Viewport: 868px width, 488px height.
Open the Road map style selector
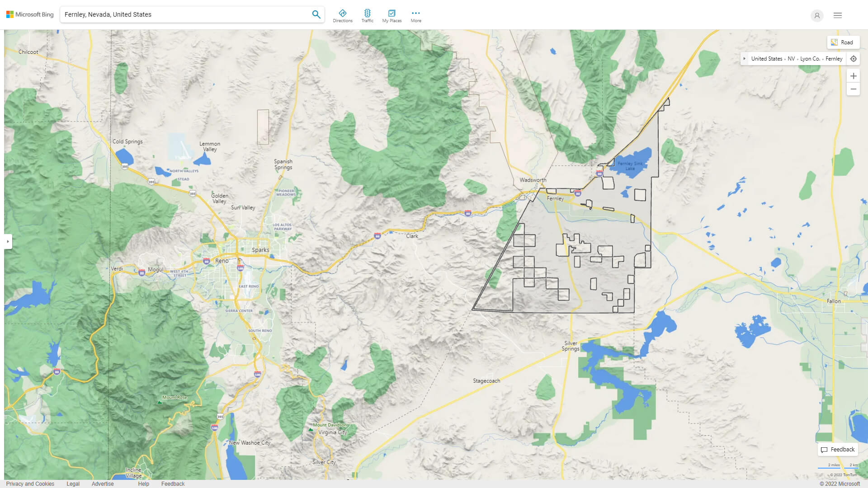[x=843, y=42]
